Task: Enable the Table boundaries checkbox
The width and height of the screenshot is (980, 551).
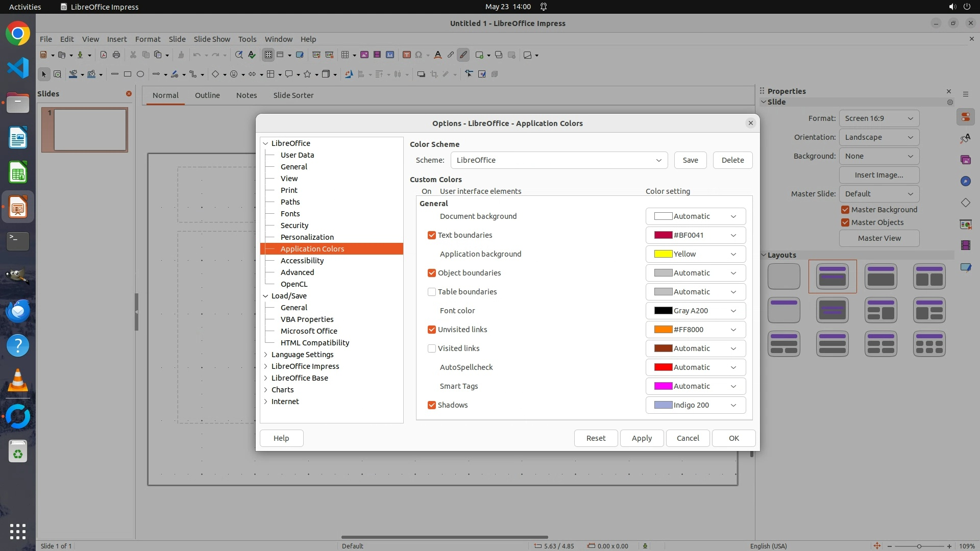Action: (432, 292)
